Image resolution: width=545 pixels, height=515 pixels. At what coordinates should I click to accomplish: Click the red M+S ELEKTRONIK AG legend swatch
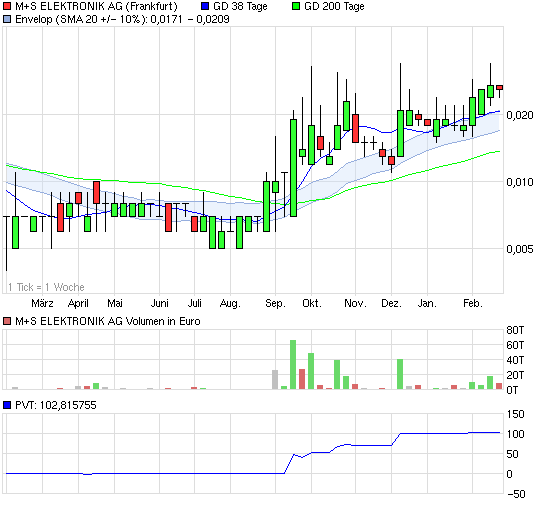coord(7,6)
